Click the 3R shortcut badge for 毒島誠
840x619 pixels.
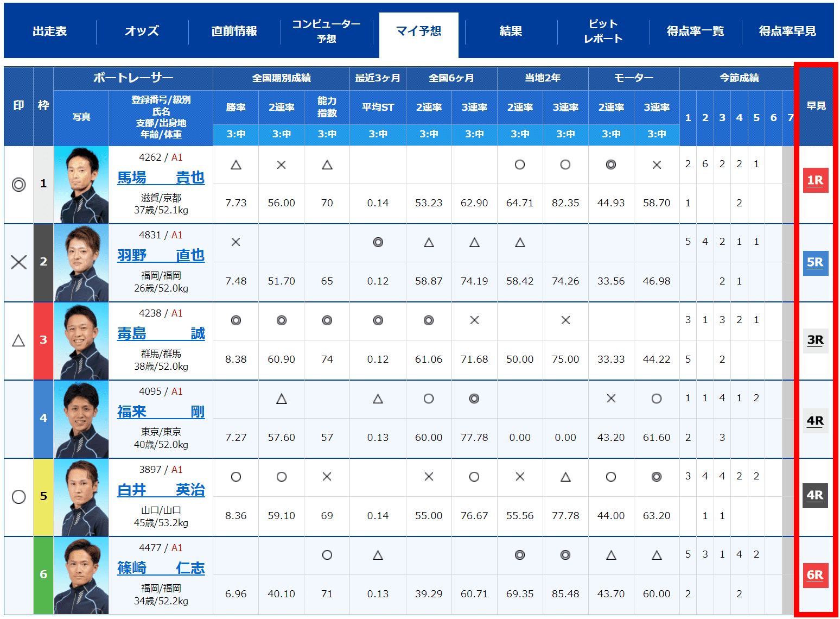pyautogui.click(x=816, y=340)
